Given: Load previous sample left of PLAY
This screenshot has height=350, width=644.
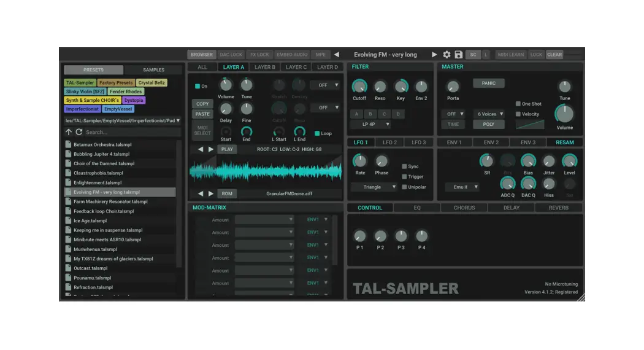Looking at the screenshot, I should [x=201, y=149].
